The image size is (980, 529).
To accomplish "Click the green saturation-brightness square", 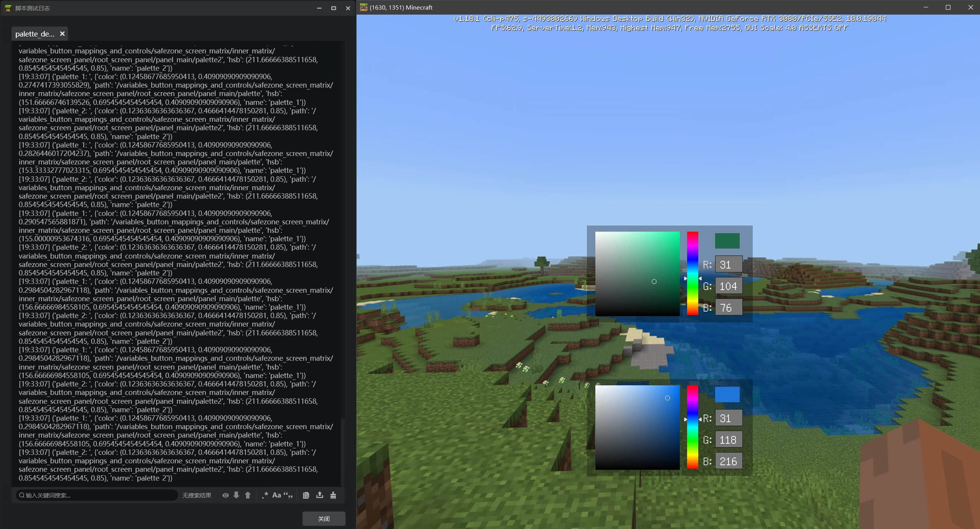I will [x=637, y=274].
